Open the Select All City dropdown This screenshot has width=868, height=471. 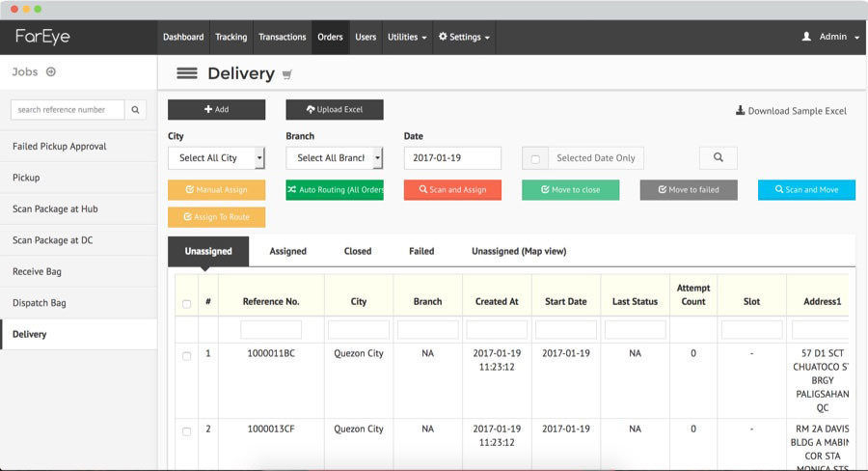(x=216, y=158)
